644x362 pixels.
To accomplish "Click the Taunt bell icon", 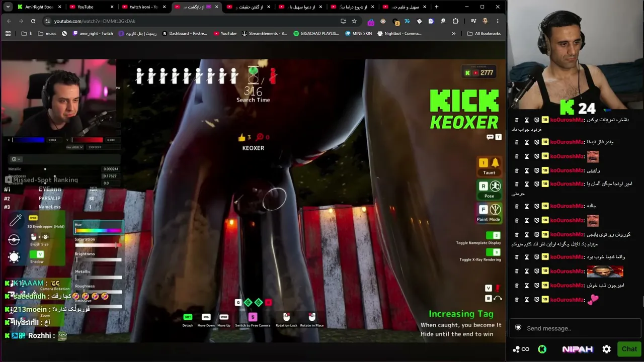I will tap(495, 163).
